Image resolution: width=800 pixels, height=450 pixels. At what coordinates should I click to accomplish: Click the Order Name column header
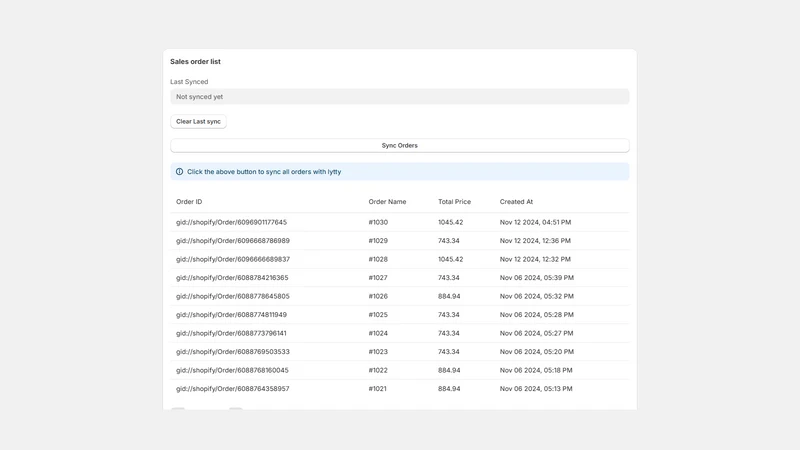click(387, 202)
